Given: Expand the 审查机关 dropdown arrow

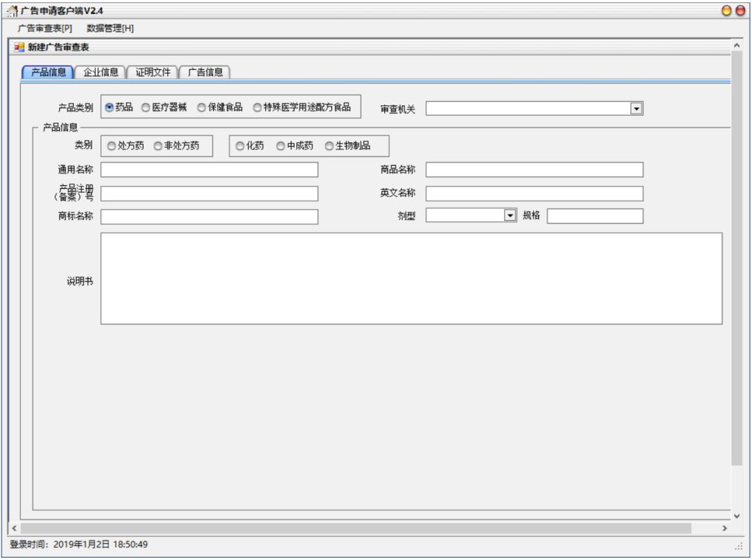Looking at the screenshot, I should (x=636, y=109).
